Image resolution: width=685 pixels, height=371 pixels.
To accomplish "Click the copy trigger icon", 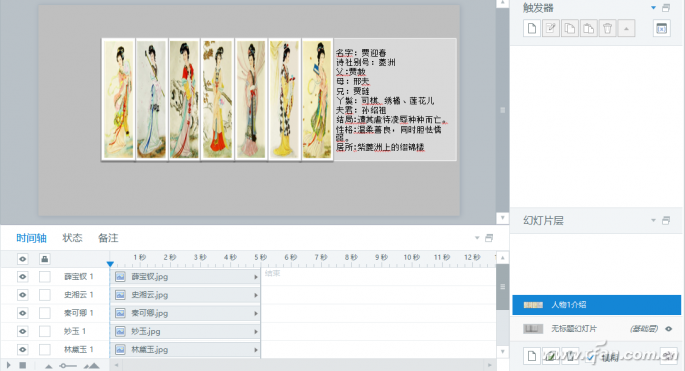I will [570, 29].
